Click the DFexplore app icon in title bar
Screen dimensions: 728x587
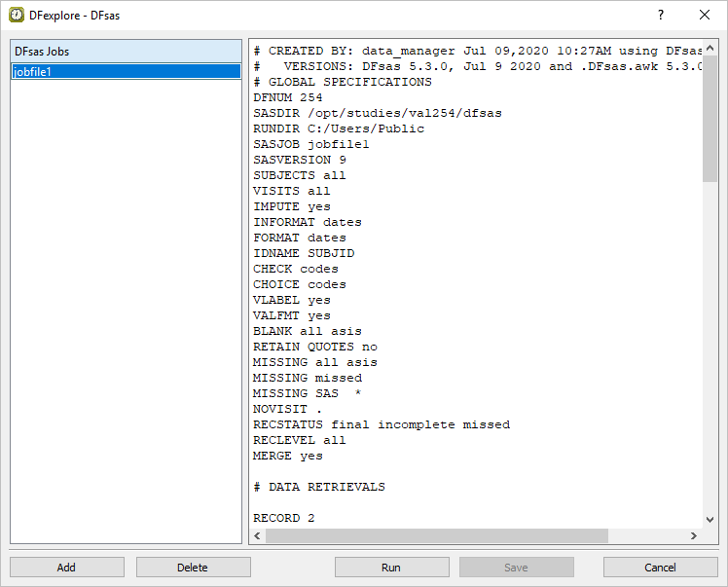tap(17, 16)
